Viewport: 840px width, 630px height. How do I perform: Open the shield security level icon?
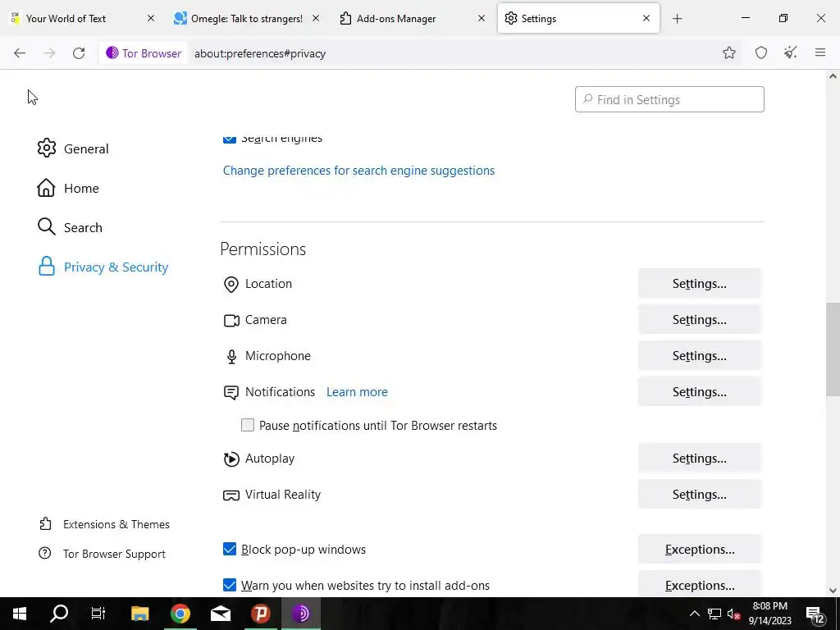coord(760,53)
